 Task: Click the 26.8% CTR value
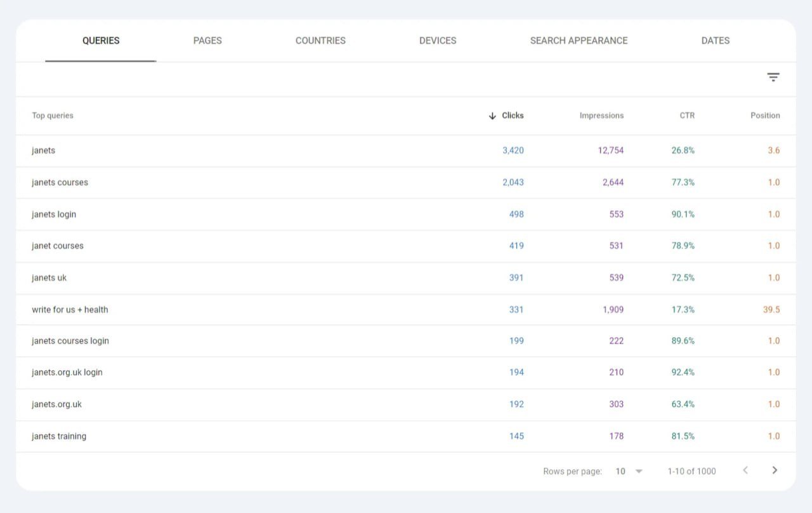[x=683, y=150]
